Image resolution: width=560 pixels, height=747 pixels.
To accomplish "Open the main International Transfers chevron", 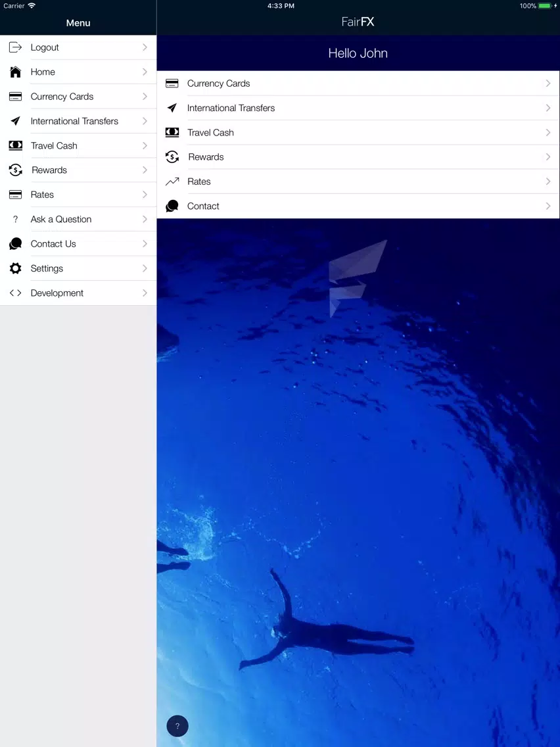I will (x=548, y=108).
